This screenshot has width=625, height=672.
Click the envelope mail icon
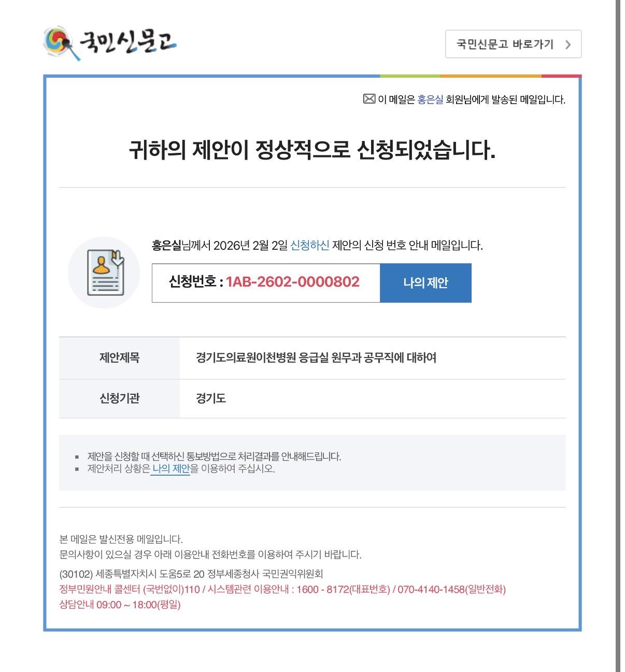pyautogui.click(x=369, y=99)
